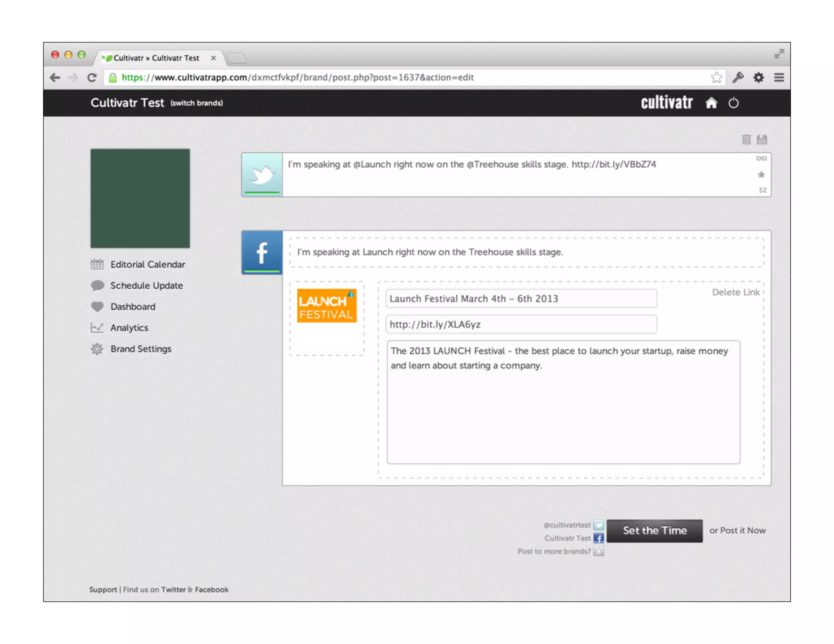The image size is (834, 644).
Task: Open the switch brands selector
Action: [197, 103]
